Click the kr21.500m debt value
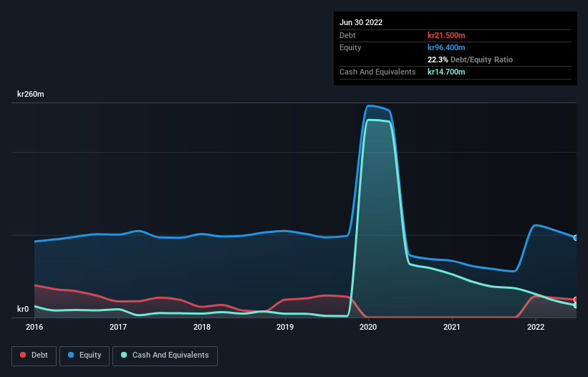Viewport: 588px width, 377px height. 446,35
